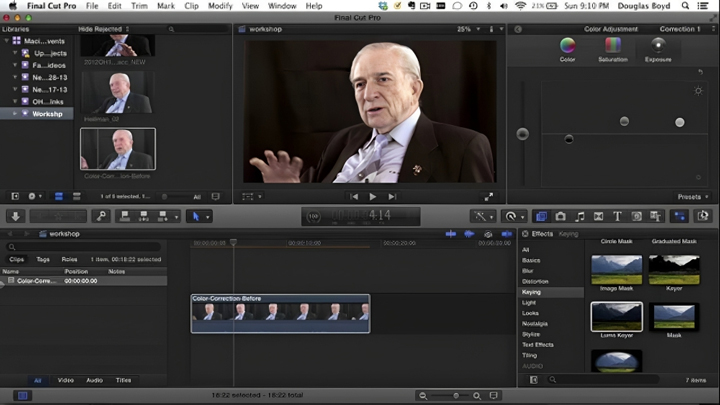The width and height of the screenshot is (720, 405).
Task: Toggle the Effects browser button
Action: point(540,216)
